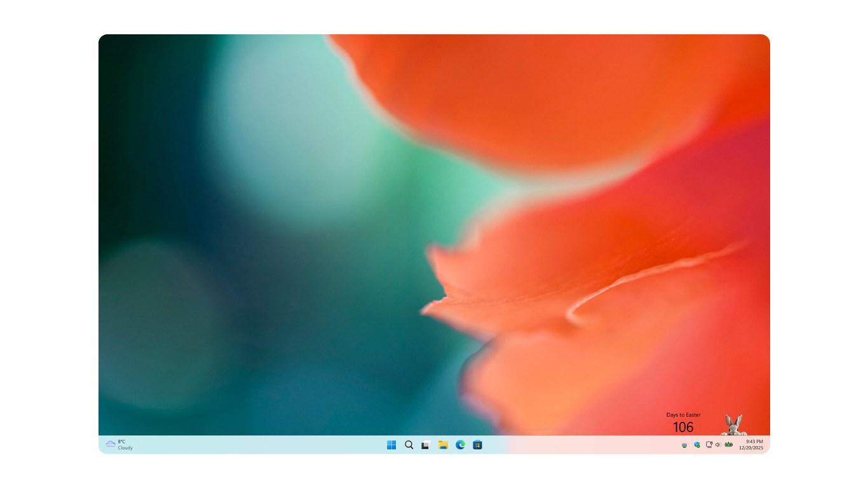Click the colorful tray app icon
Viewport: 868px width, 488px height.
pos(685,444)
